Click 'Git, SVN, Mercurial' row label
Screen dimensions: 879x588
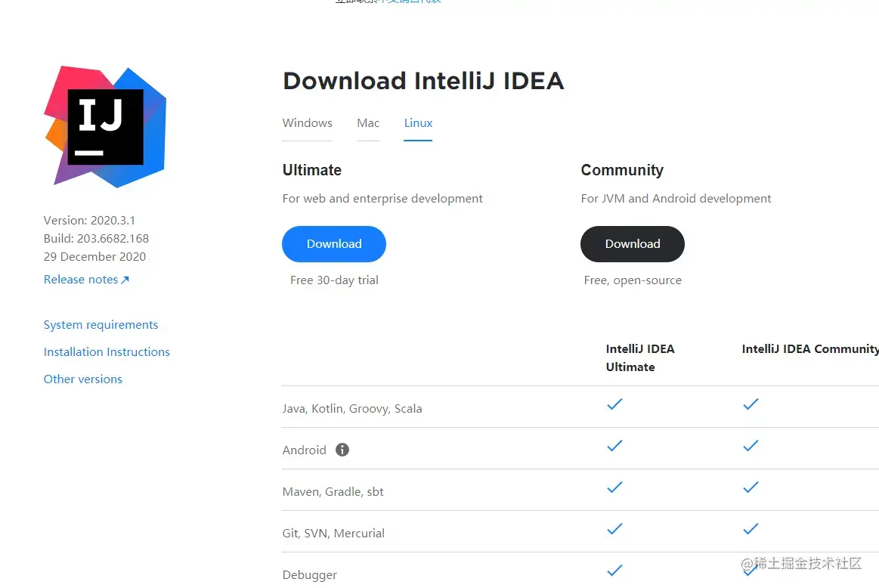[x=333, y=533]
